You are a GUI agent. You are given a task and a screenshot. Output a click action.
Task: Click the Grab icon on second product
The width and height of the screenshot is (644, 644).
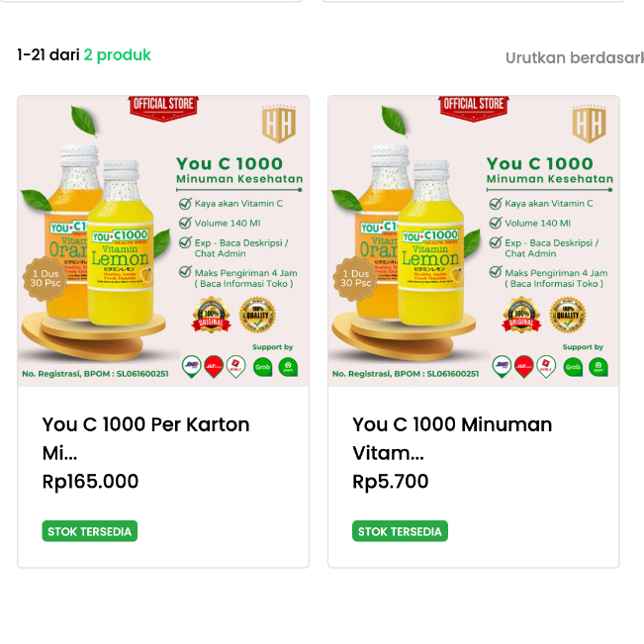(573, 367)
